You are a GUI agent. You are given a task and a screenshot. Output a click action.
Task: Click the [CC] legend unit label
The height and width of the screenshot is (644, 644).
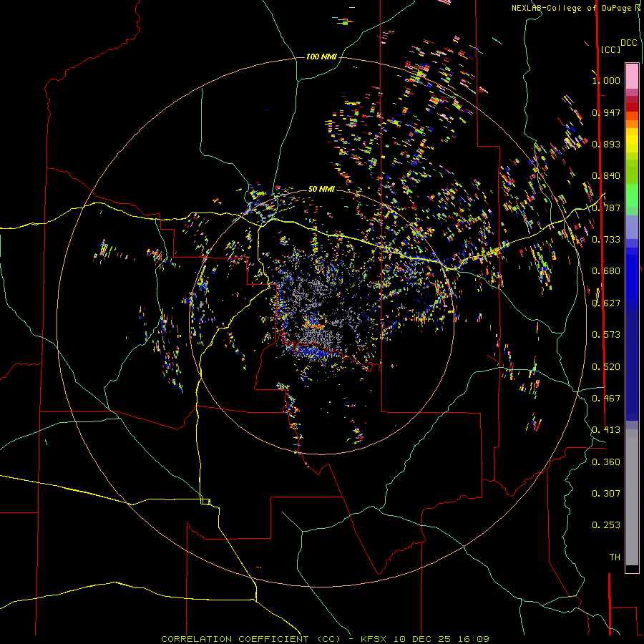click(610, 49)
